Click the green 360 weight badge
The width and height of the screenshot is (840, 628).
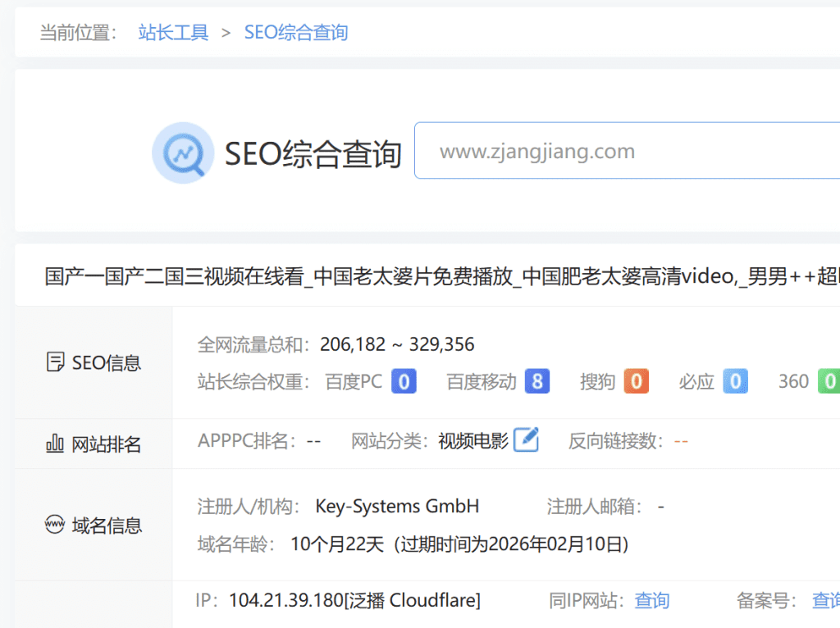[829, 381]
